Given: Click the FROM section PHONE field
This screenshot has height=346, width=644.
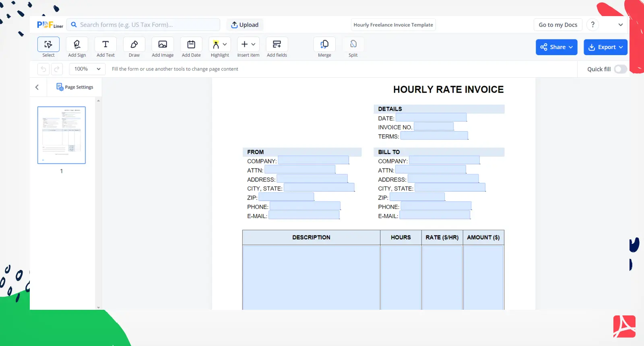Looking at the screenshot, I should click(x=305, y=206).
